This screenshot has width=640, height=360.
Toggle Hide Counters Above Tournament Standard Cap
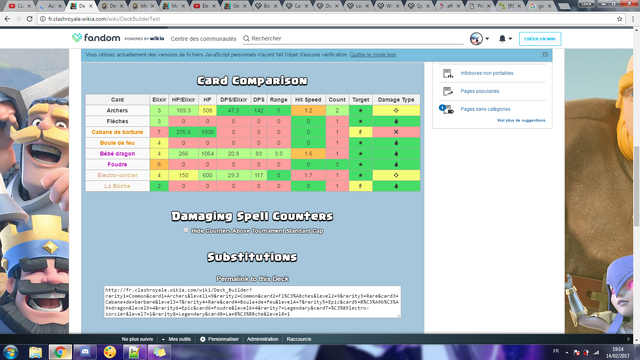click(x=186, y=231)
